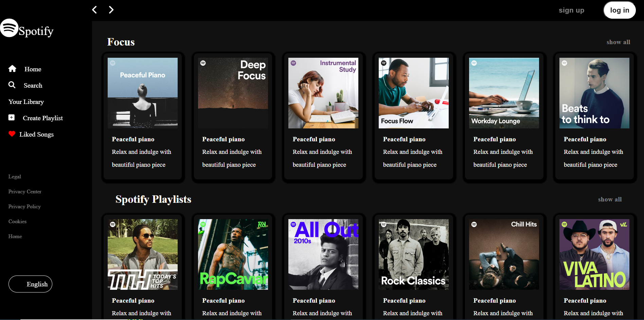Image resolution: width=644 pixels, height=320 pixels.
Task: Click the Liked Songs heart icon
Action: pos(12,134)
